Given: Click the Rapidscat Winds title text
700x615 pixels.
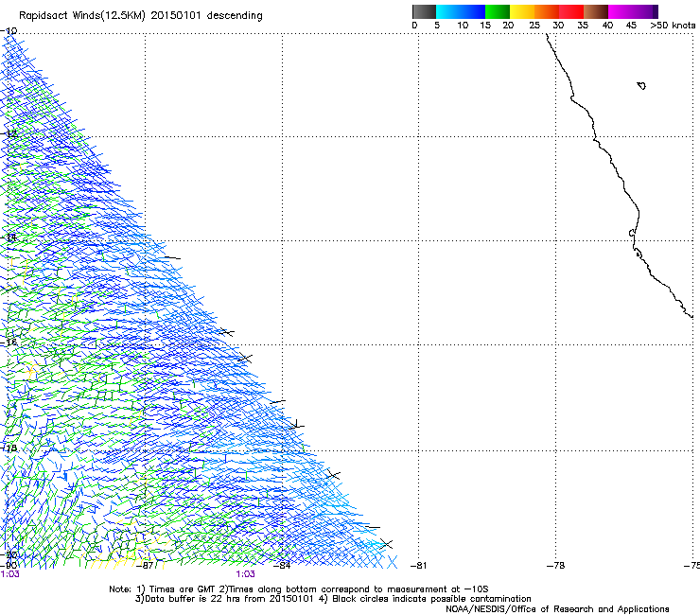Looking at the screenshot, I should coord(141,16).
